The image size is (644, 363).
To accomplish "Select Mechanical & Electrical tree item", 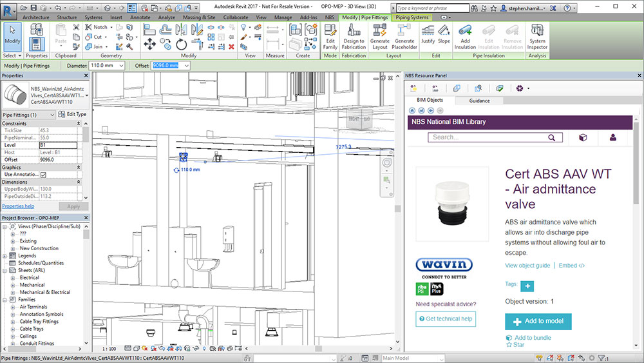I will click(45, 292).
